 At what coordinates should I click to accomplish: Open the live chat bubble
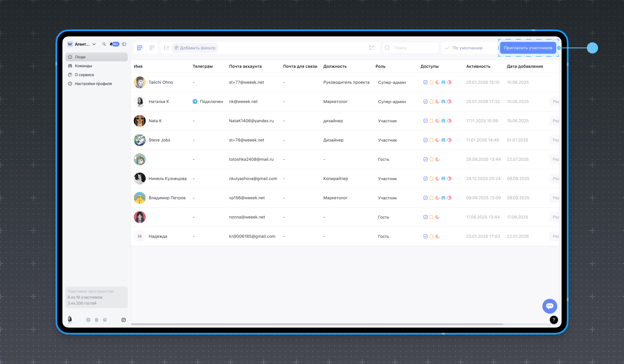coord(550,306)
